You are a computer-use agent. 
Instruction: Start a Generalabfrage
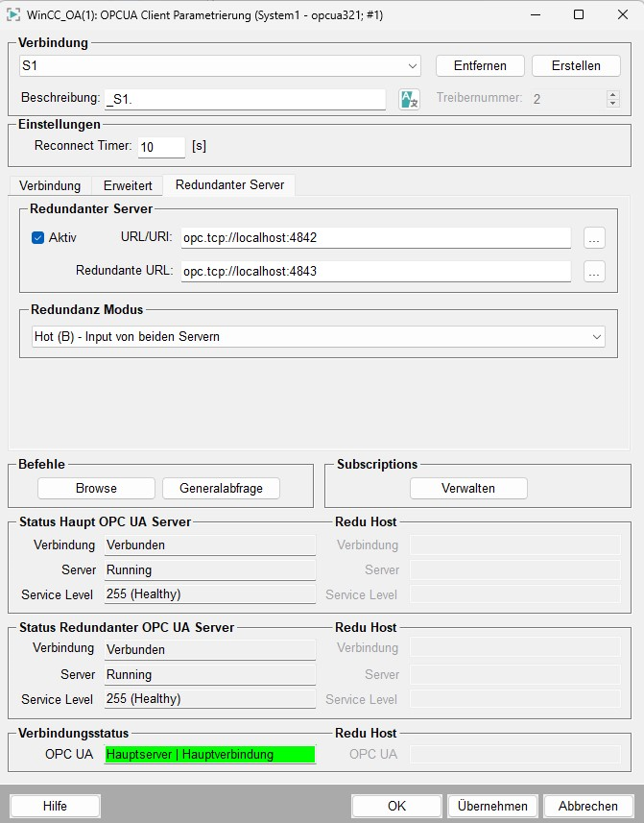[x=221, y=488]
